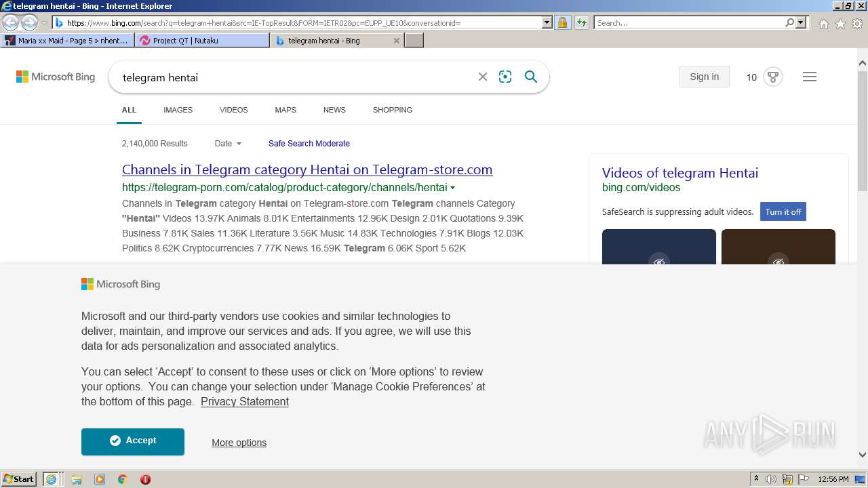Click the browser Back arrow button
This screenshot has width=868, height=488.
pos(10,22)
